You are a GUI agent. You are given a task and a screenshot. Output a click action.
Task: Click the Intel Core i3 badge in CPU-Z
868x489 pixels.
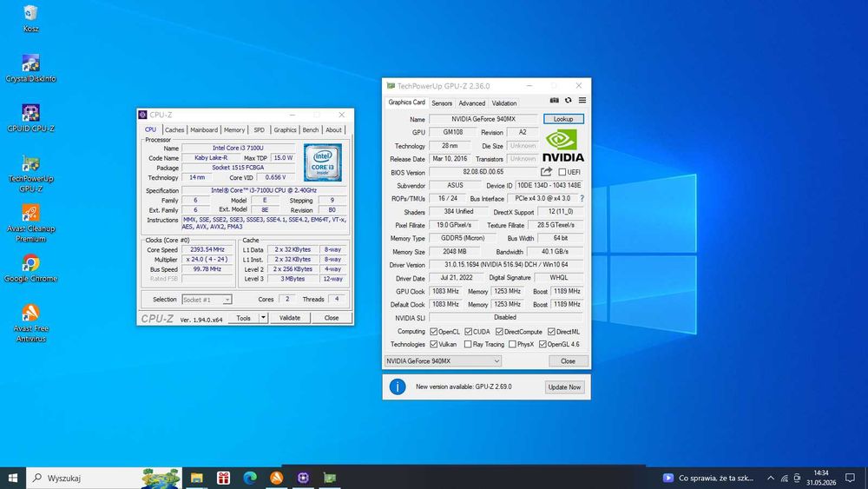(x=323, y=162)
